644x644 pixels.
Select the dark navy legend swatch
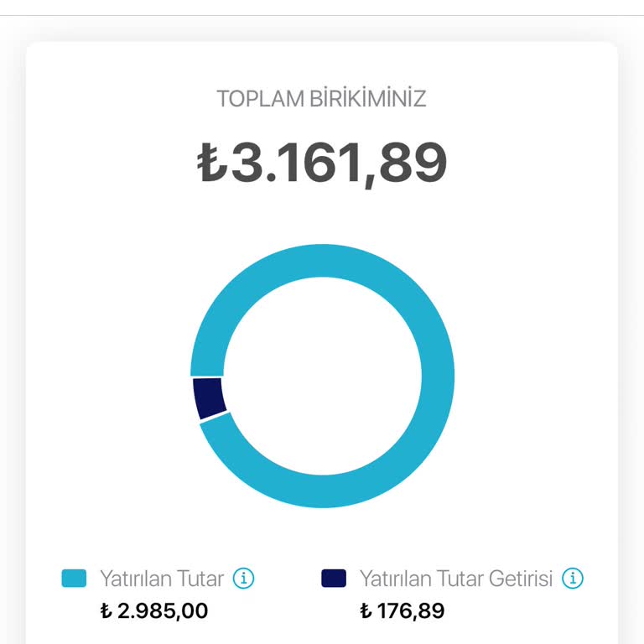pyautogui.click(x=334, y=579)
